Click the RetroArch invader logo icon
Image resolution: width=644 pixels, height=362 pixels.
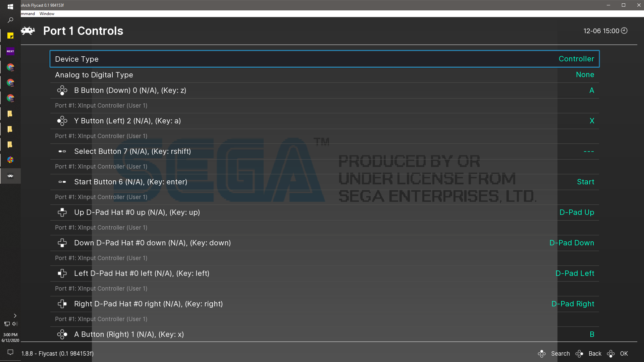click(28, 31)
